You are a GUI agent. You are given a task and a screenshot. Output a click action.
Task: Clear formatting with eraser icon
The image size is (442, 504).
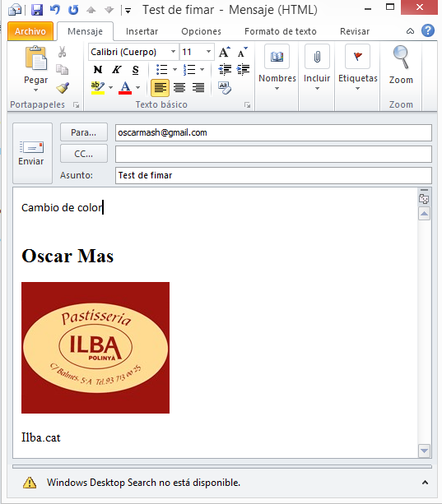225,87
